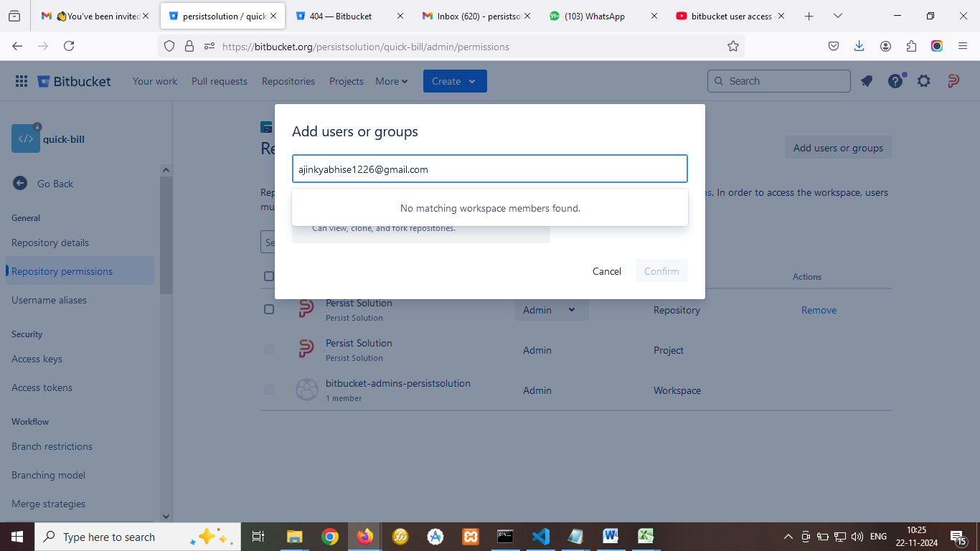
Task: Open Pull requests in top navigation
Action: point(220,81)
